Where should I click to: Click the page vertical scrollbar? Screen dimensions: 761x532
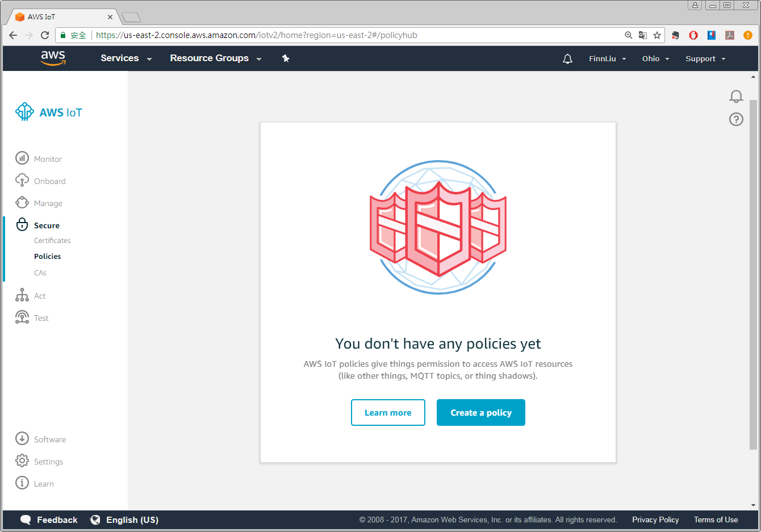pos(754,274)
